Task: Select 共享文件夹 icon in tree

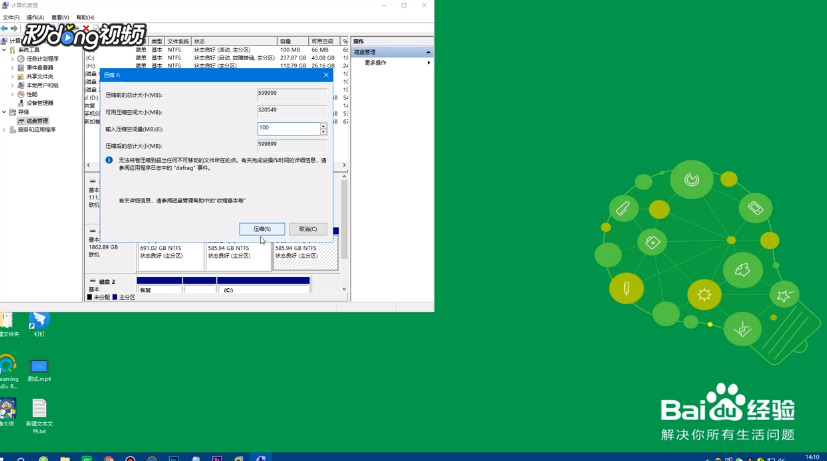Action: 21,76
